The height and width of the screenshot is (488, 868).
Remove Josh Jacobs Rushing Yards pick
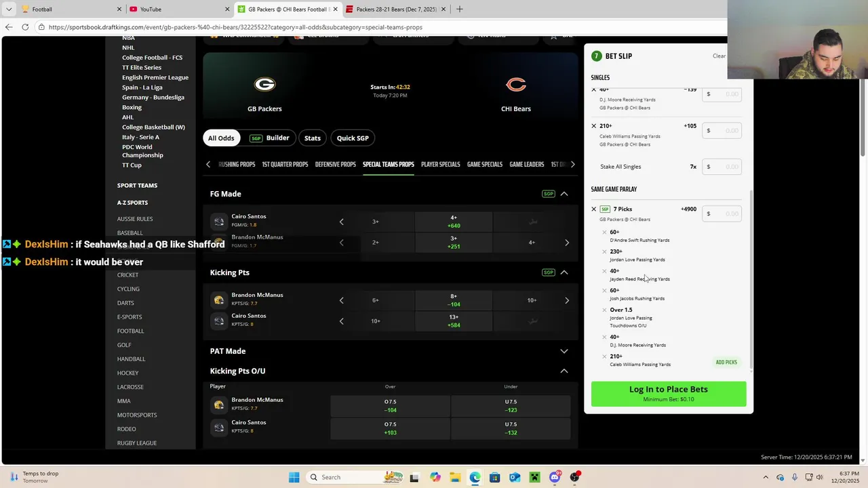pyautogui.click(x=604, y=291)
